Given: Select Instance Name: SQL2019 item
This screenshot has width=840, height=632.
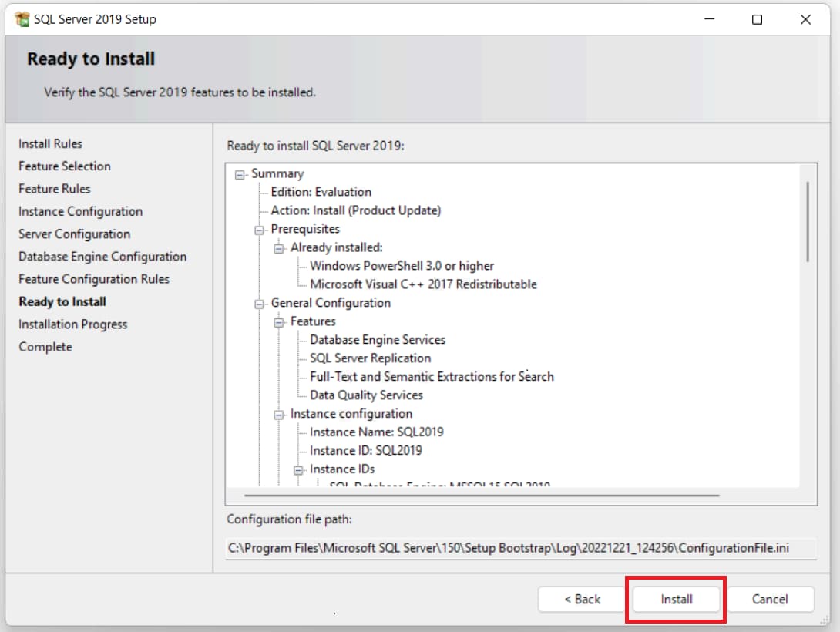Looking at the screenshot, I should tap(376, 432).
